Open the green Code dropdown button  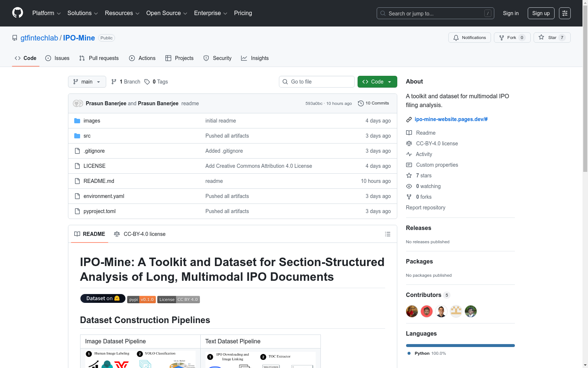pyautogui.click(x=377, y=82)
